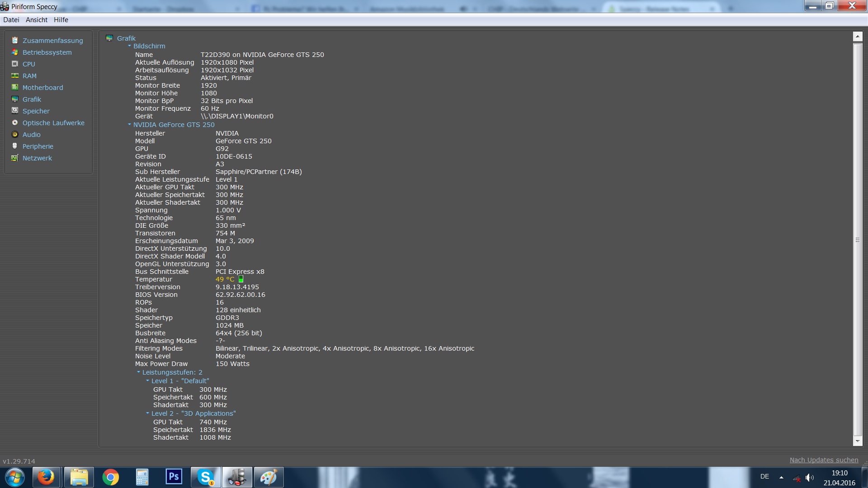Viewport: 868px width, 488px height.
Task: Click the scrollbar down arrow
Action: pos(858,441)
